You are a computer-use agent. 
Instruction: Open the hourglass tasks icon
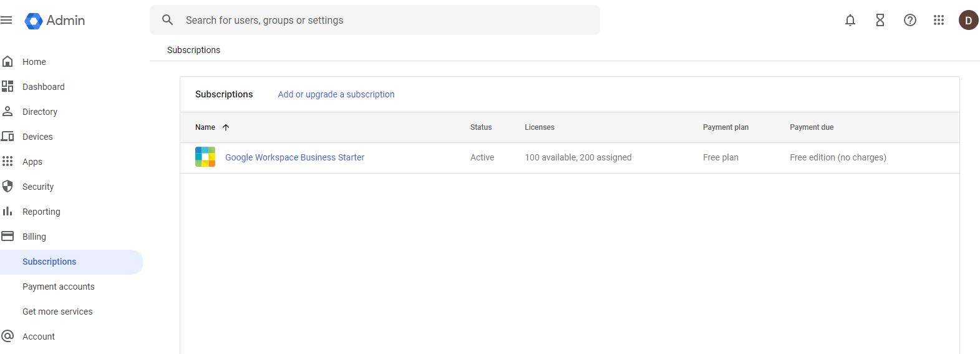880,20
